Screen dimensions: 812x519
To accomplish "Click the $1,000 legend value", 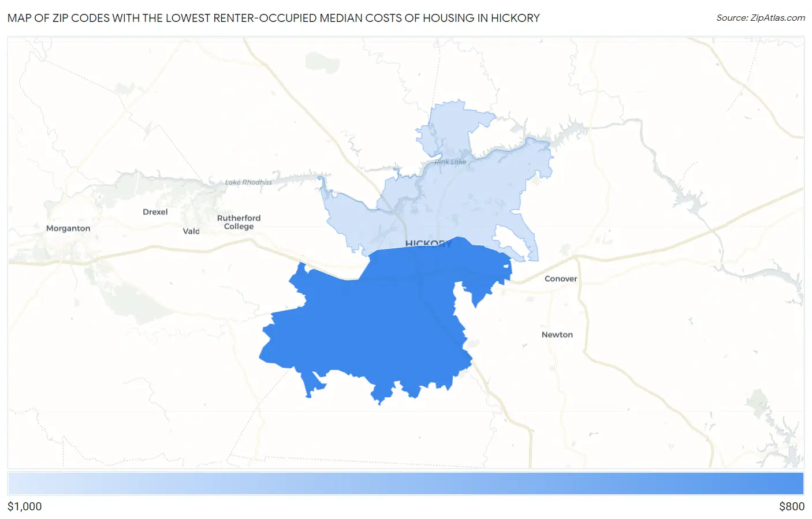I will coord(25,506).
